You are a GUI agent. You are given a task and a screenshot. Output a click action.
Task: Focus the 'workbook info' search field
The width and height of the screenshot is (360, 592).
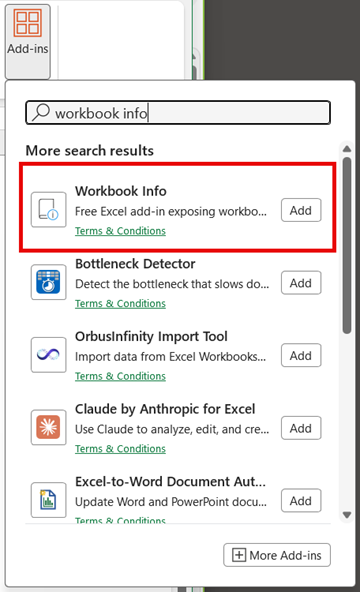click(x=178, y=113)
